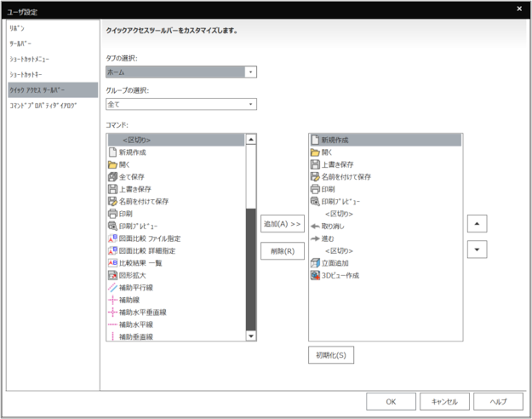This screenshot has height=419, width=532.
Task: Select the 3Dビュー作成 icon in right list
Action: click(315, 276)
